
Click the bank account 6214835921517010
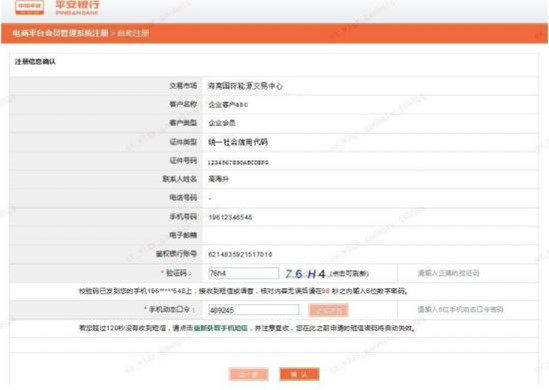coord(240,255)
